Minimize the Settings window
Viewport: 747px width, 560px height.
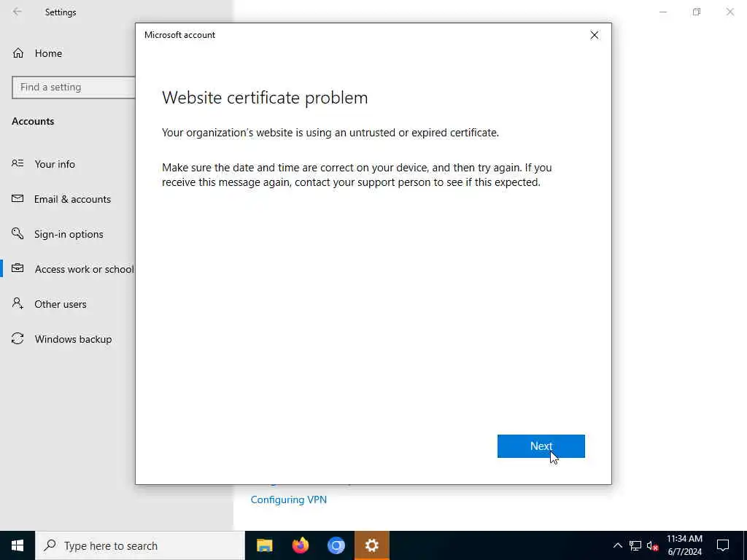[x=663, y=12]
